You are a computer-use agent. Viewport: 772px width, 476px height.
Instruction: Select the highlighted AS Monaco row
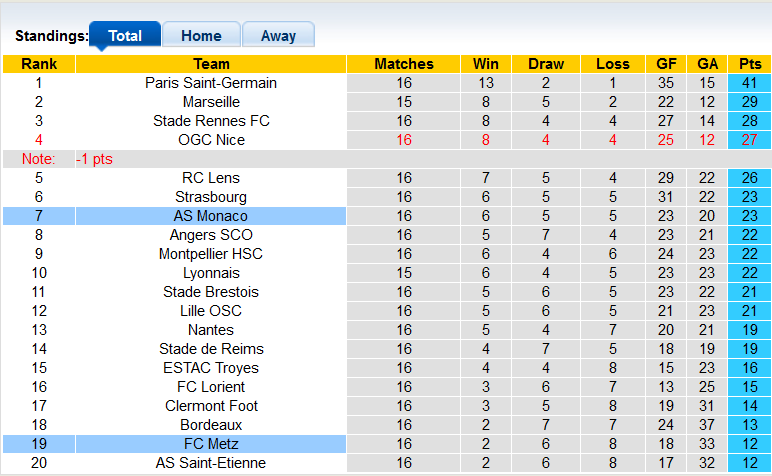tap(211, 216)
